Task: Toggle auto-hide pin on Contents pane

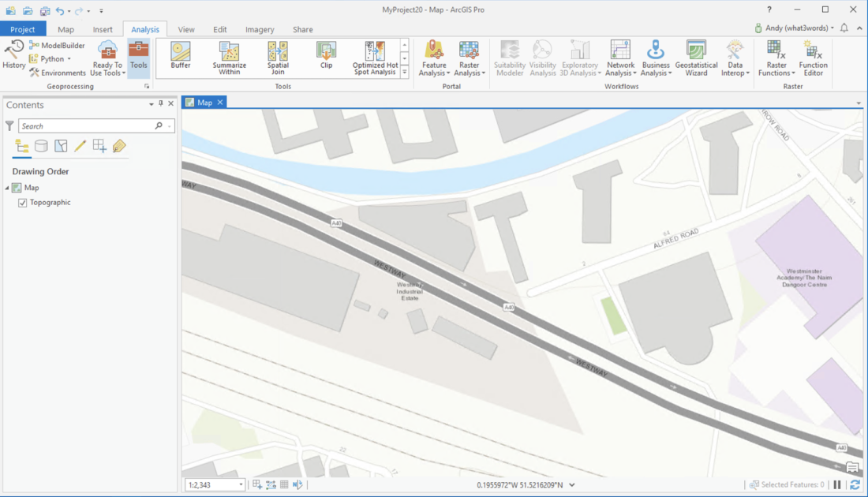Action: tap(161, 103)
